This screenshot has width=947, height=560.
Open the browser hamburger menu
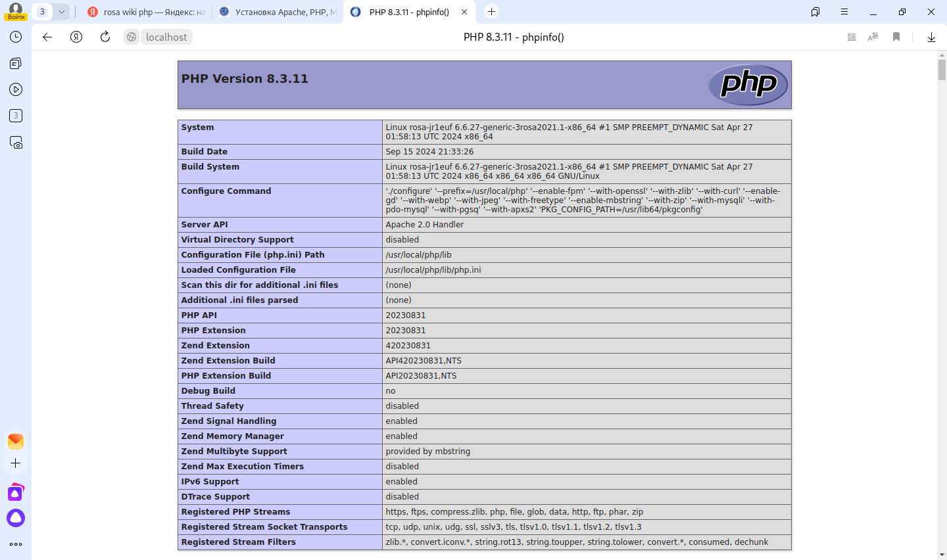(x=844, y=12)
